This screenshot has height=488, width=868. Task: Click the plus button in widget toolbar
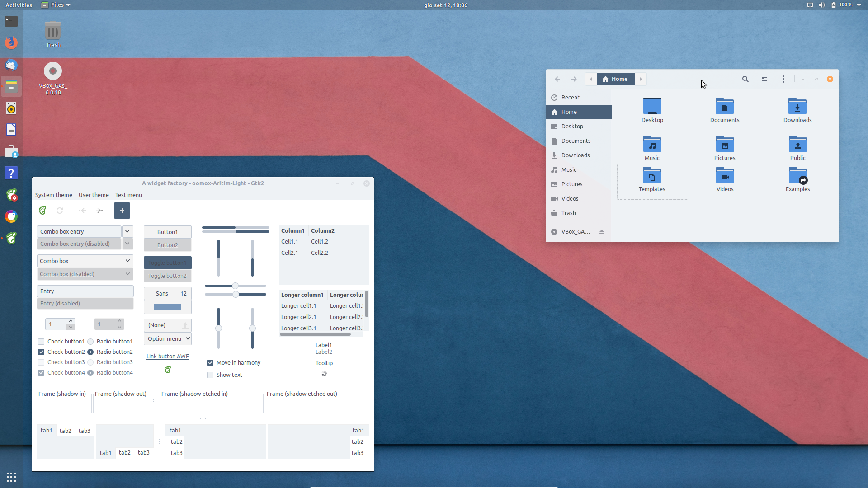click(x=122, y=211)
